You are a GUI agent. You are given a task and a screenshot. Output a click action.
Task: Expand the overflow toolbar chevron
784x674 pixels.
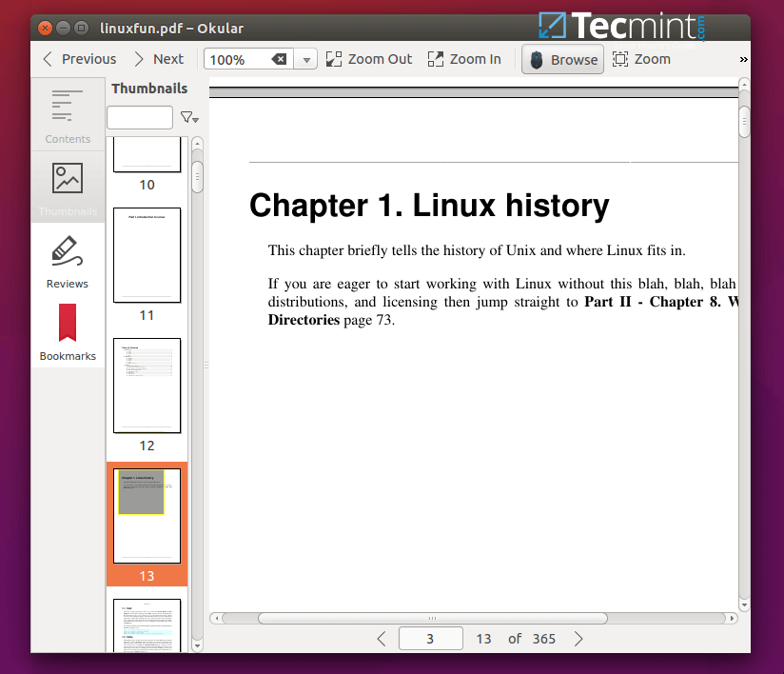click(x=743, y=59)
